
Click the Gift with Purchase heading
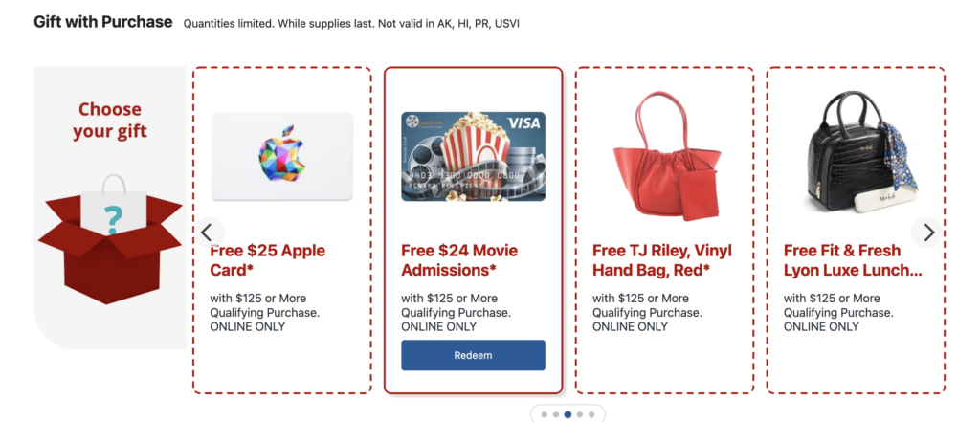[103, 22]
